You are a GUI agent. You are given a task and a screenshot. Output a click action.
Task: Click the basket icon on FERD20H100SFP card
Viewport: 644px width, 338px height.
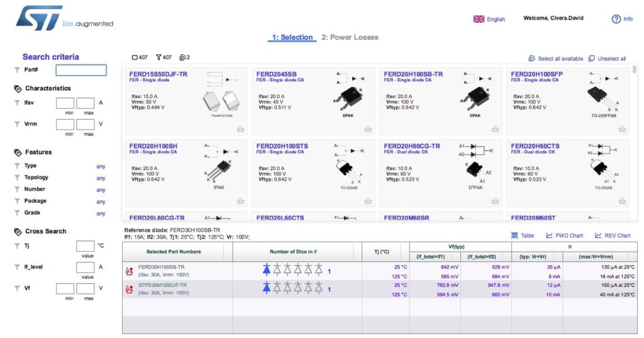(x=622, y=129)
